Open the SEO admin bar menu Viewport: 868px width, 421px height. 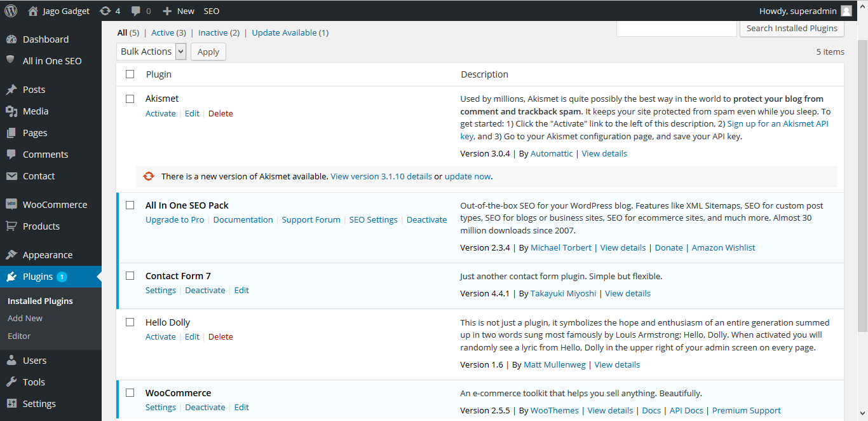(x=212, y=11)
